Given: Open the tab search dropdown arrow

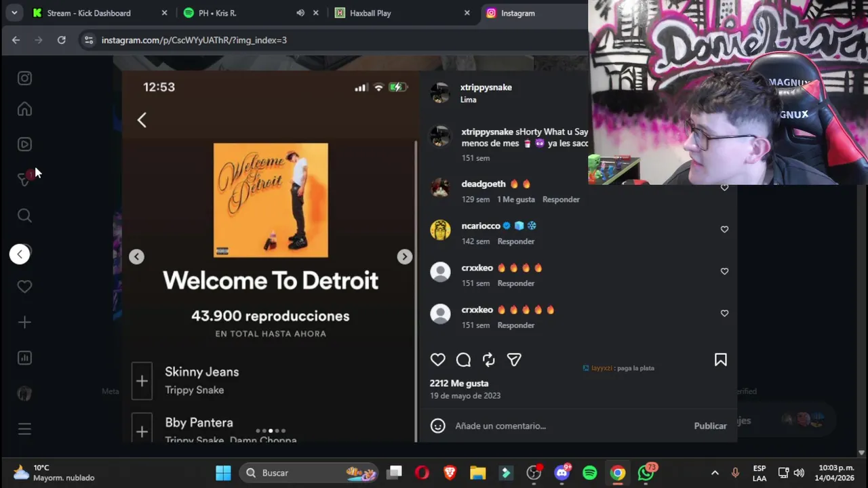Looking at the screenshot, I should [x=14, y=13].
